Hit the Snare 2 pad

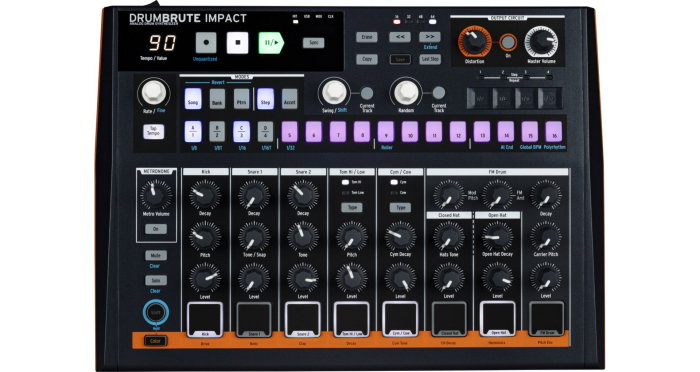click(303, 319)
